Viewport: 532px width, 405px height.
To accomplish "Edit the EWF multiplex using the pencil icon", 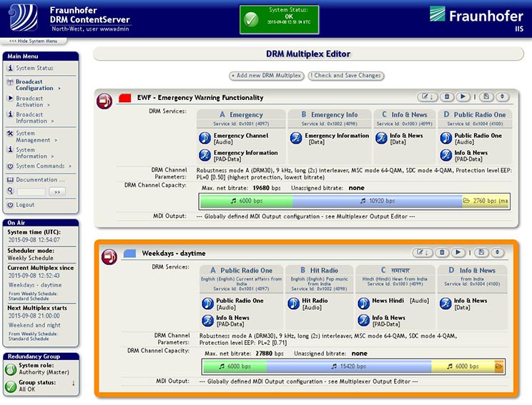I will coord(427,97).
